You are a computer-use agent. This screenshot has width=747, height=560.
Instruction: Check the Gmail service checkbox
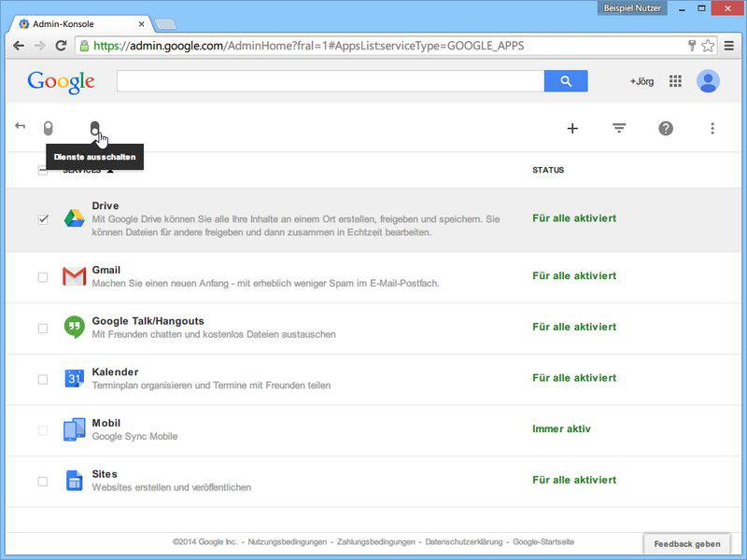pos(43,277)
